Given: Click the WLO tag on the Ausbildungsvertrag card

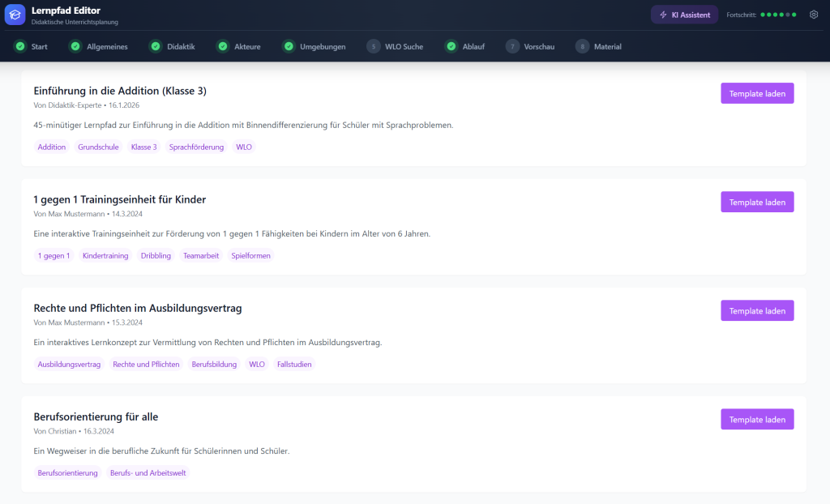Looking at the screenshot, I should click(x=257, y=364).
